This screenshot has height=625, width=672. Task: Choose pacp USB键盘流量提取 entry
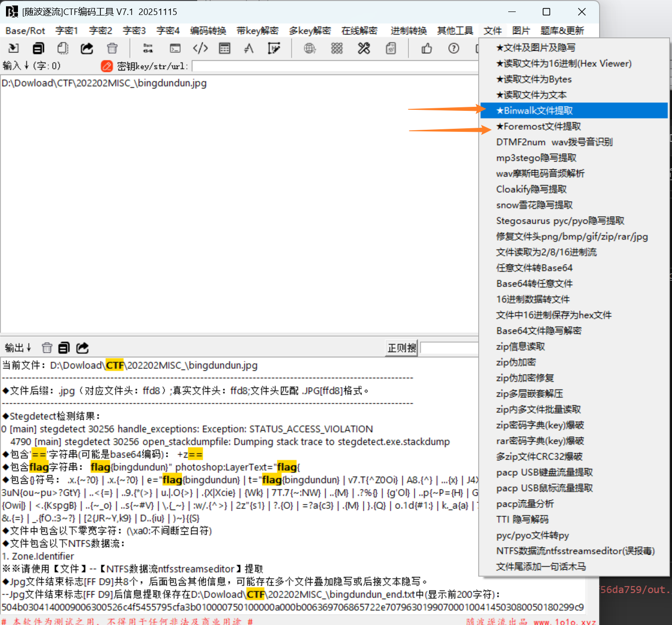click(574, 472)
